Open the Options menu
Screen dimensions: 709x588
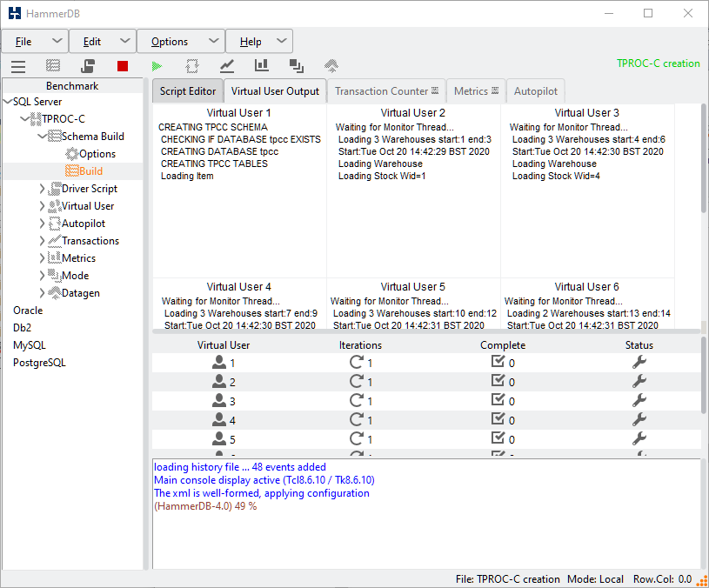pos(181,42)
